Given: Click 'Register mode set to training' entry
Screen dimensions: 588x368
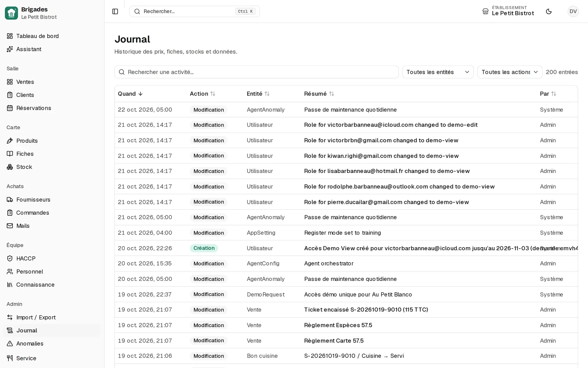Looking at the screenshot, I should (x=342, y=233).
